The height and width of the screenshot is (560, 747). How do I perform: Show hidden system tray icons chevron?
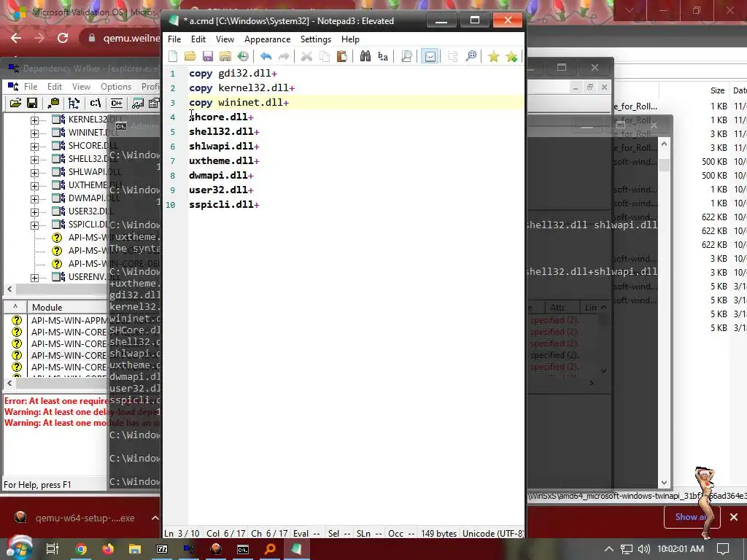pyautogui.click(x=609, y=549)
